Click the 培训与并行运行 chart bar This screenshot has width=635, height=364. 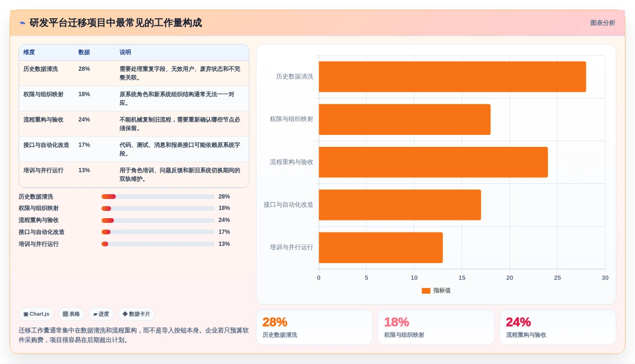[380, 248]
